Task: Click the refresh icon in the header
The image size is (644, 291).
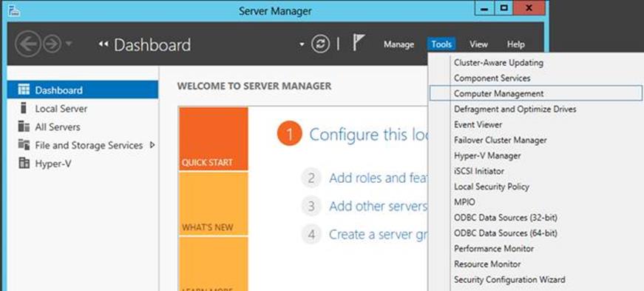Action: pyautogui.click(x=320, y=44)
